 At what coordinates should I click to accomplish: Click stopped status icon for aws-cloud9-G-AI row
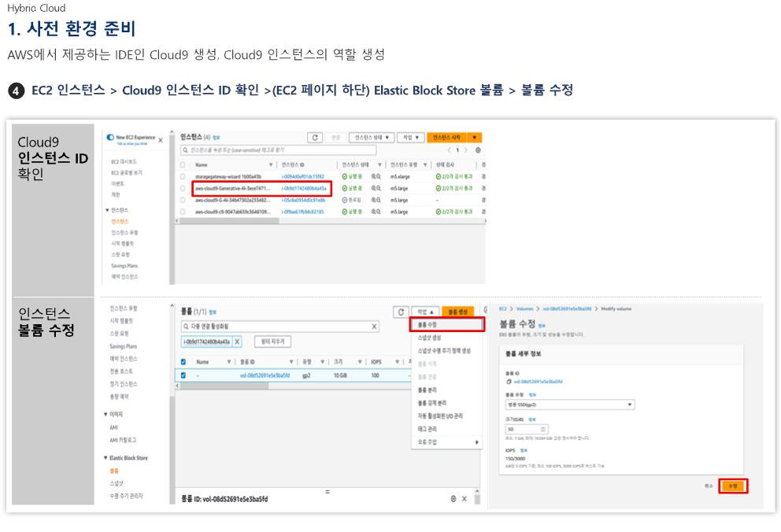click(345, 200)
